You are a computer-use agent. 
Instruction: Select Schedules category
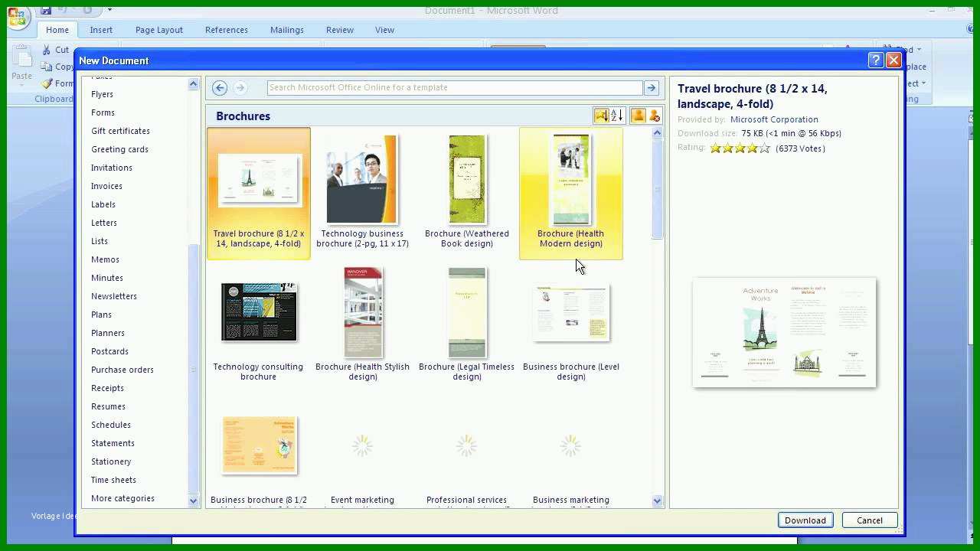(x=111, y=425)
